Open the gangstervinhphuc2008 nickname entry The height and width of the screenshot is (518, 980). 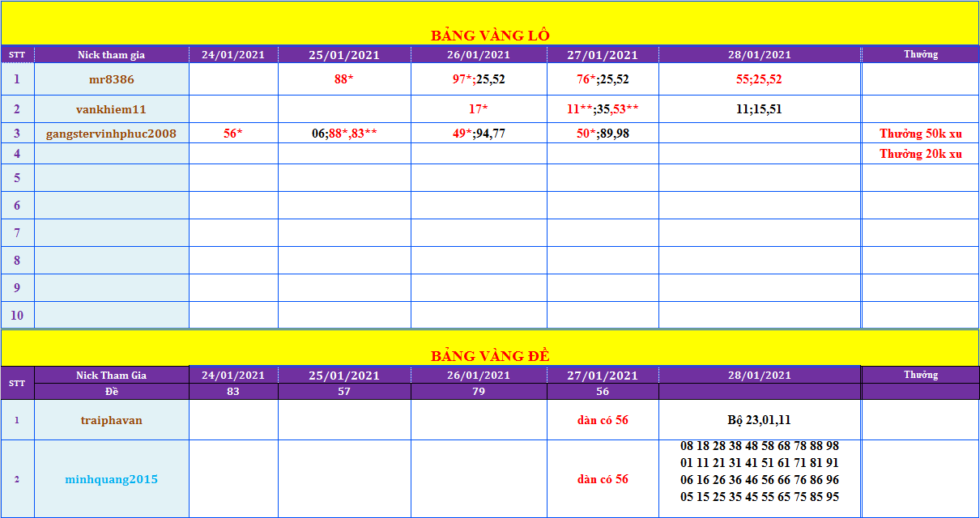click(112, 134)
